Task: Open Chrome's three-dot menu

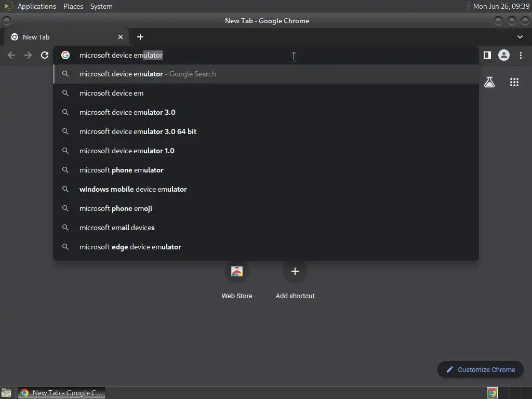Action: [x=521, y=55]
